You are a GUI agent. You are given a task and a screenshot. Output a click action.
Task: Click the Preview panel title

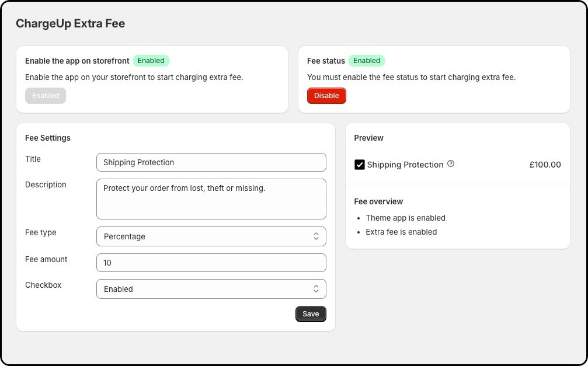tap(368, 138)
